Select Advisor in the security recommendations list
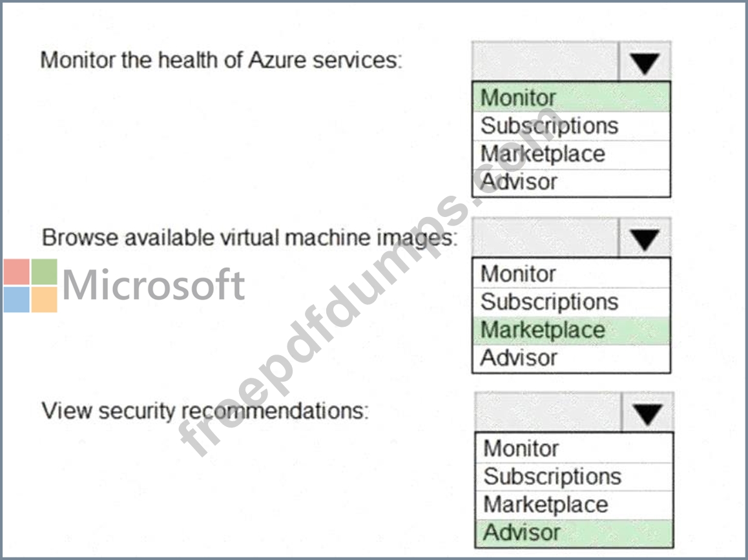748x560 pixels. point(574,533)
